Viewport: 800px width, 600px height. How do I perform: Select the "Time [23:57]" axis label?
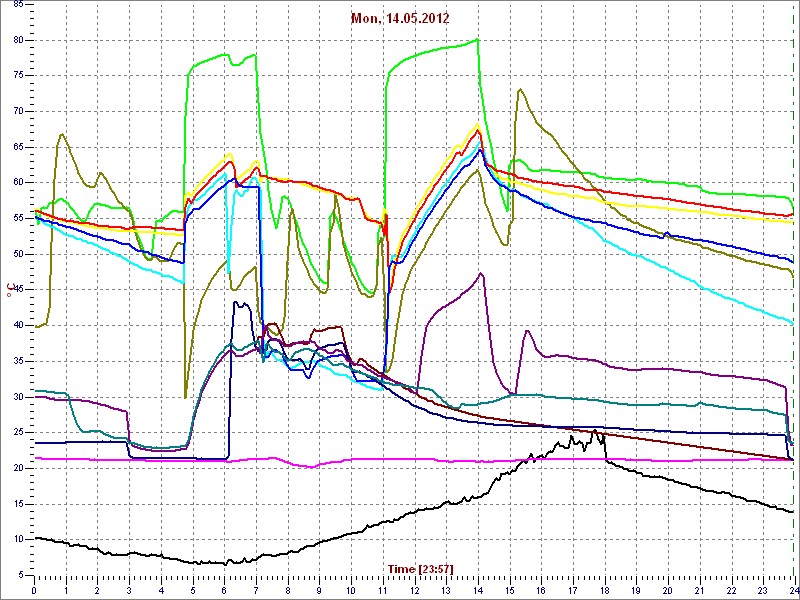(x=420, y=569)
